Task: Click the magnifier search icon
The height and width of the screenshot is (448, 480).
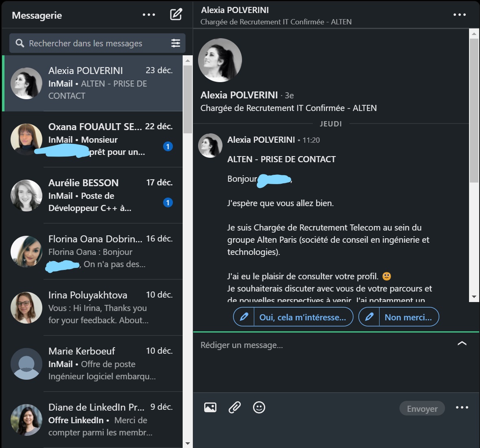Action: point(20,43)
